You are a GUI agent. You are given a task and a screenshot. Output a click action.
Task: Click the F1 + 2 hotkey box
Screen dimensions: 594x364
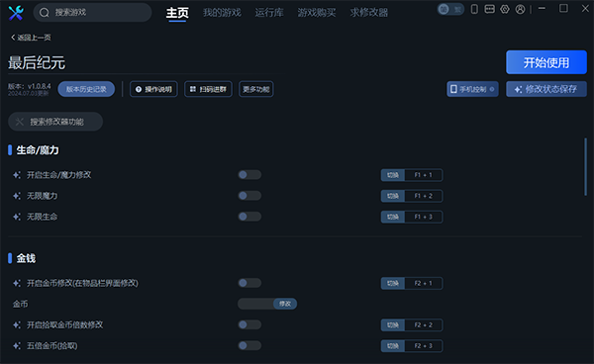(x=424, y=196)
